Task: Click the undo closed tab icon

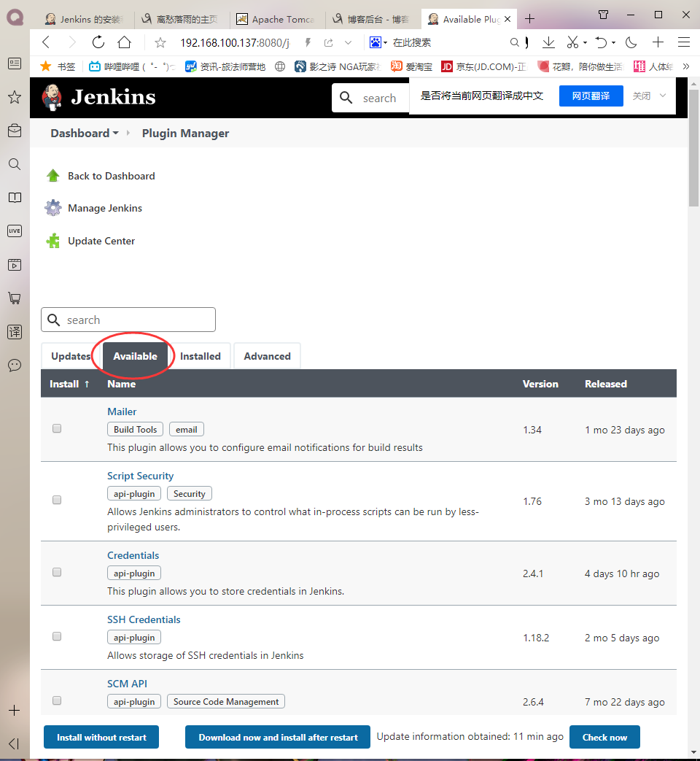Action: pos(602,43)
